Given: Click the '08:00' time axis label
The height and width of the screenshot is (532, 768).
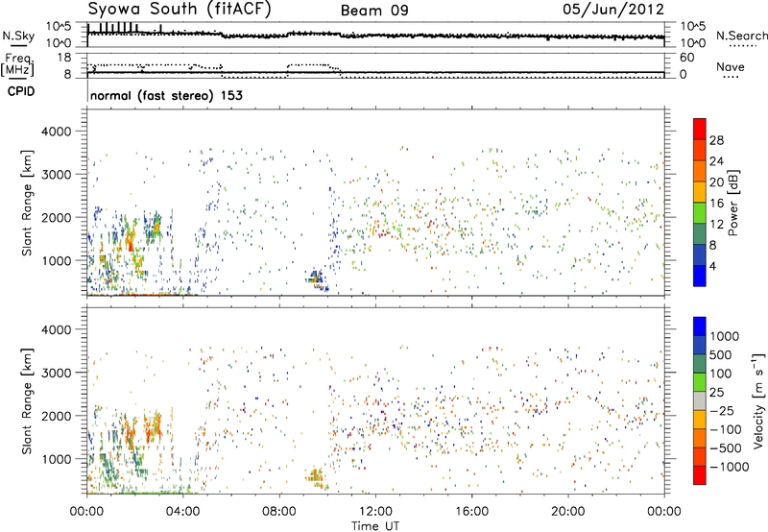Looking at the screenshot, I should [279, 512].
